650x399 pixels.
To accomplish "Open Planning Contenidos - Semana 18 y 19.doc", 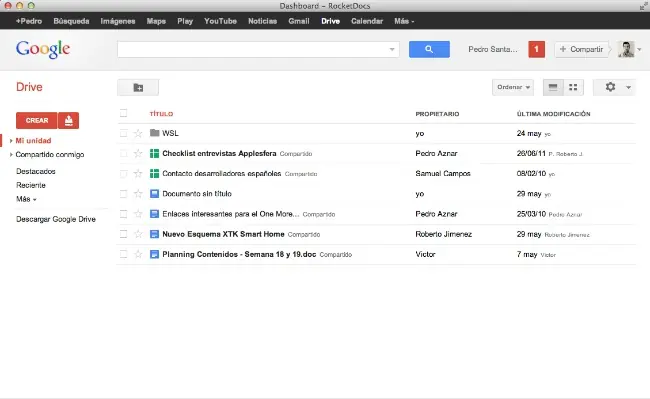I will [x=239, y=254].
